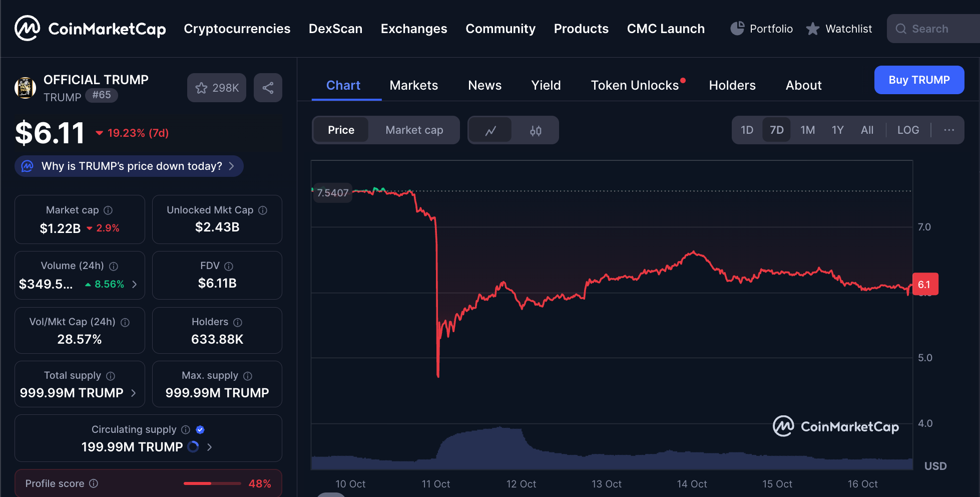Open the Cryptocurrencies menu
Screen dimensions: 980x497
[x=237, y=29]
